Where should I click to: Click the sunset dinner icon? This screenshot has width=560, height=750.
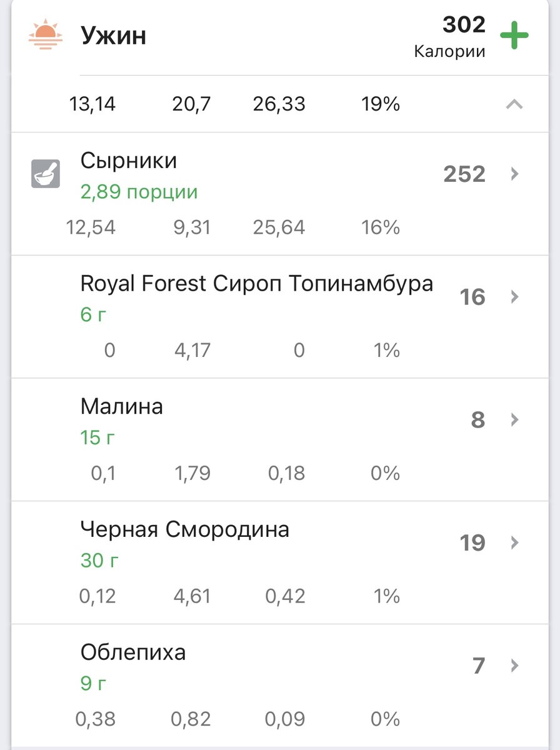[x=46, y=36]
